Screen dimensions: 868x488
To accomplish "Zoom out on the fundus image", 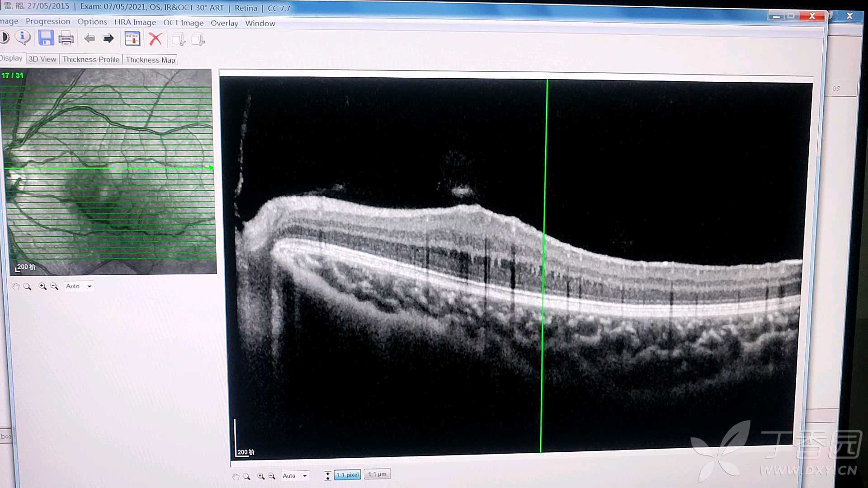I will (54, 286).
